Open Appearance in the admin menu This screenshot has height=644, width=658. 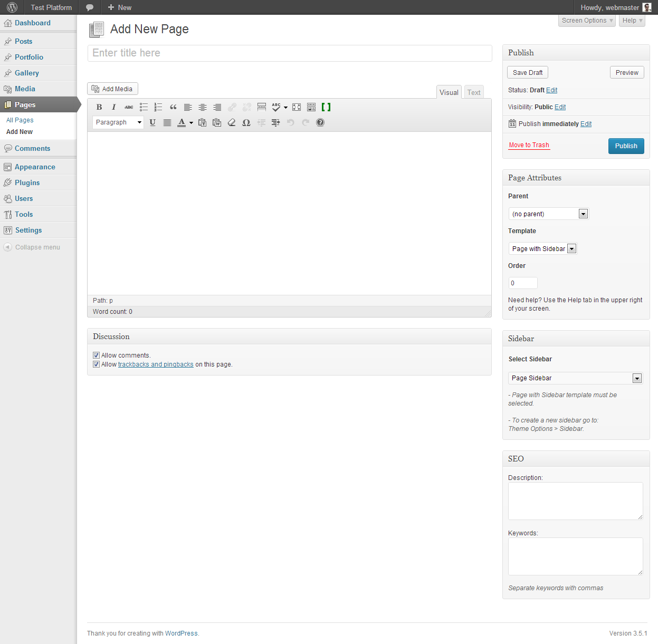(35, 167)
